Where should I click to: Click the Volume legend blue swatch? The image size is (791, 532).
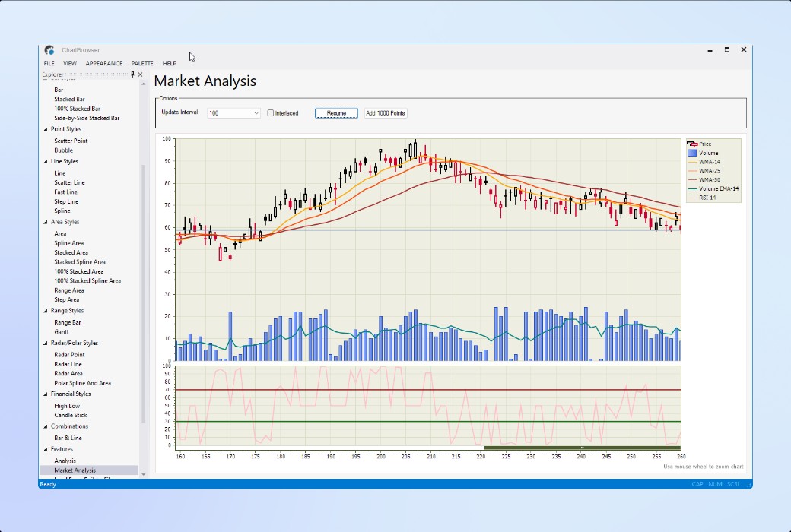coord(692,153)
